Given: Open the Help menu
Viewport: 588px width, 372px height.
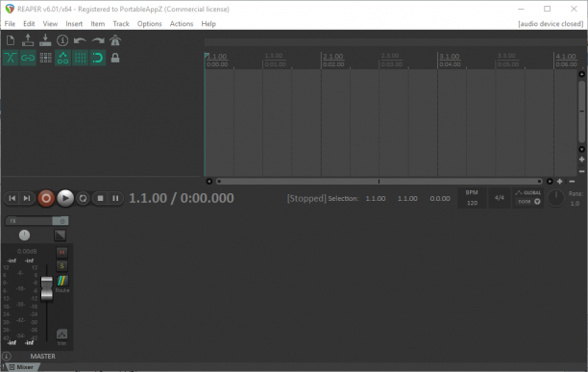Looking at the screenshot, I should (x=208, y=24).
